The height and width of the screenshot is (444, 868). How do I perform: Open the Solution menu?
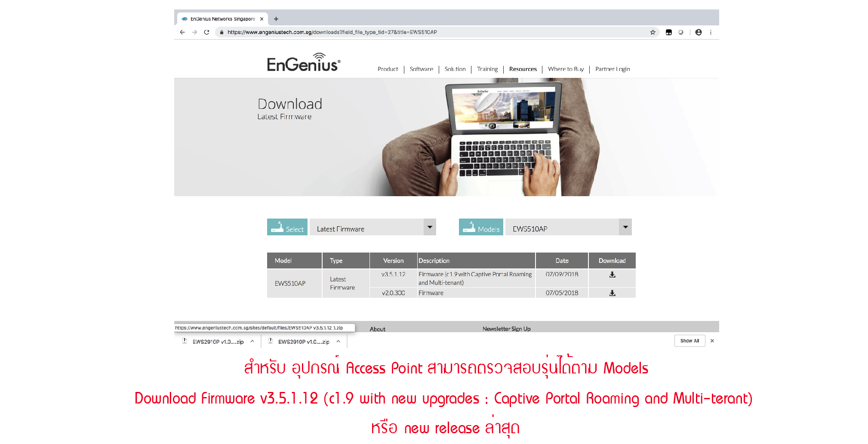pyautogui.click(x=455, y=69)
